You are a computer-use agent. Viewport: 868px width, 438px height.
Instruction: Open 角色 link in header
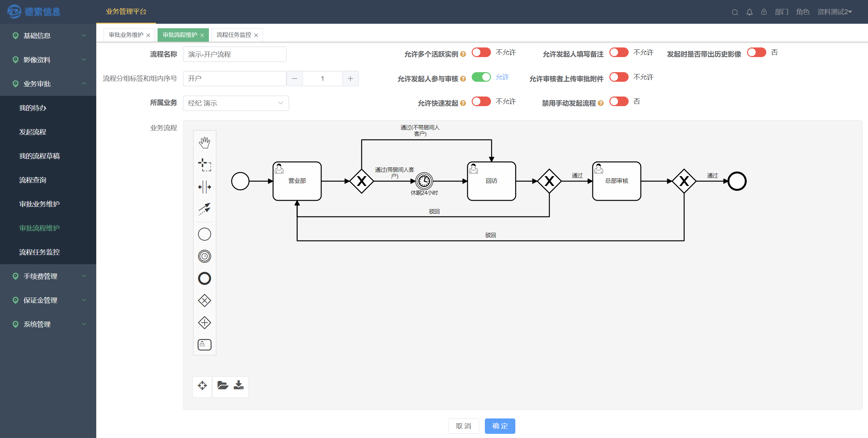coord(803,12)
